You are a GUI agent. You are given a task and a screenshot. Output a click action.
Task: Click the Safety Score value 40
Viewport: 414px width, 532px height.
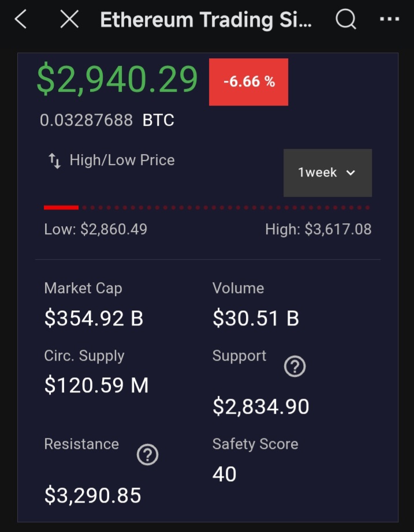click(225, 474)
